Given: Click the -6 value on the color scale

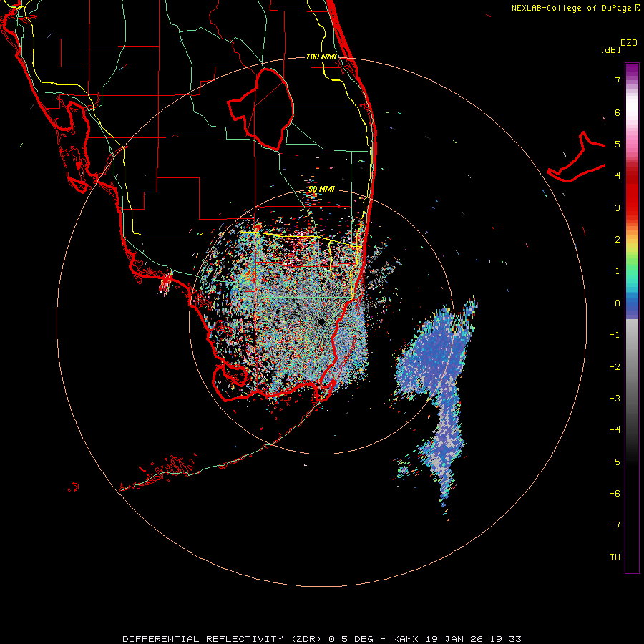Looking at the screenshot, I should pyautogui.click(x=615, y=493).
